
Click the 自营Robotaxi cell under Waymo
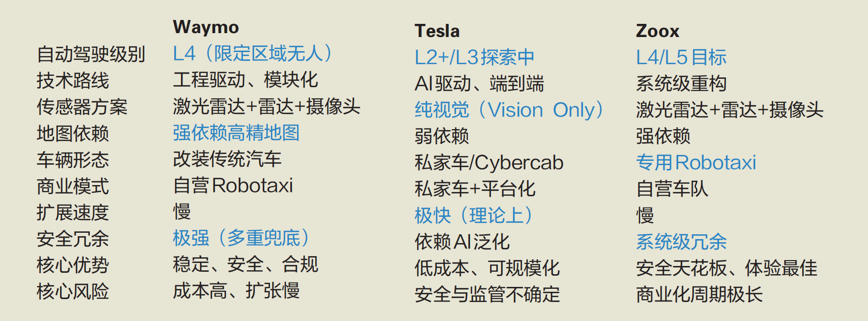(233, 186)
